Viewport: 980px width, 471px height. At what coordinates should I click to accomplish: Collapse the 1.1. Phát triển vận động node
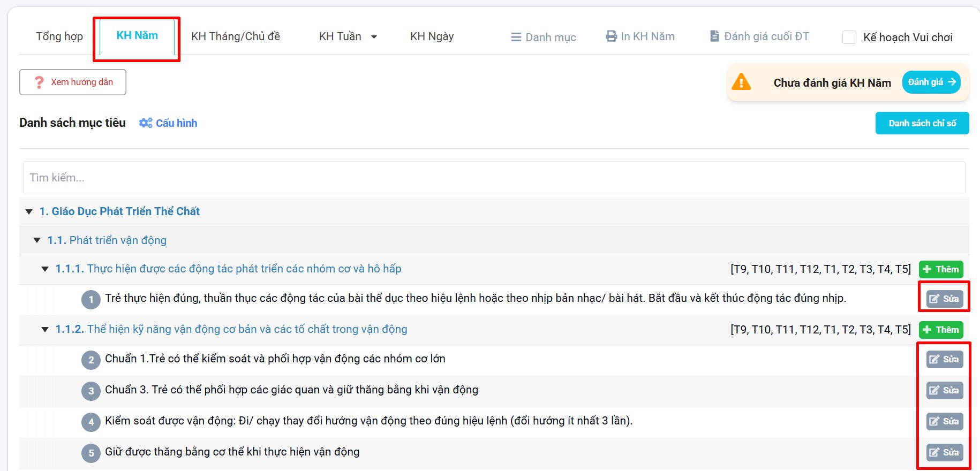click(37, 240)
